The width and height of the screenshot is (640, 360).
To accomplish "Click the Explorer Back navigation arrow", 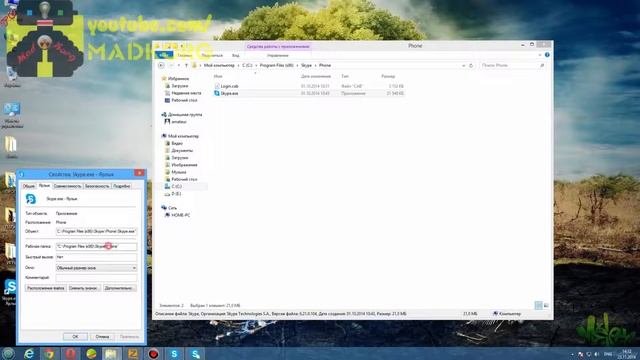I will [x=161, y=65].
